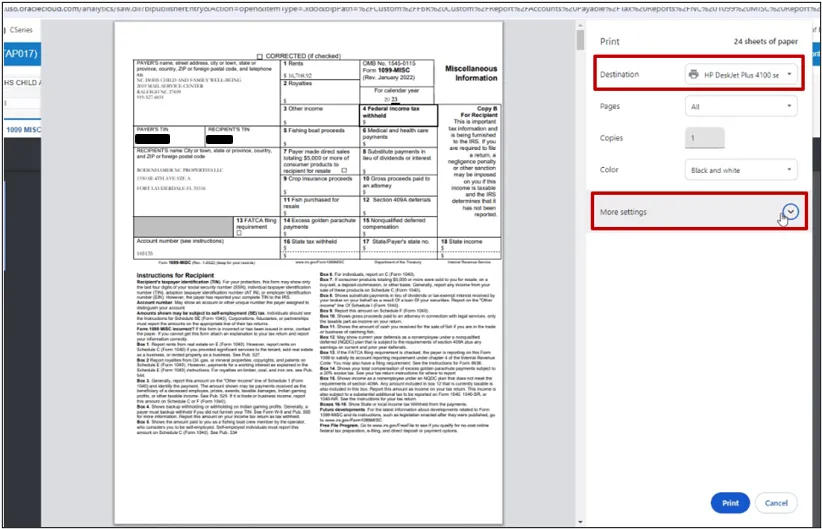The width and height of the screenshot is (822, 529).
Task: Click the Cancel button
Action: (x=776, y=503)
